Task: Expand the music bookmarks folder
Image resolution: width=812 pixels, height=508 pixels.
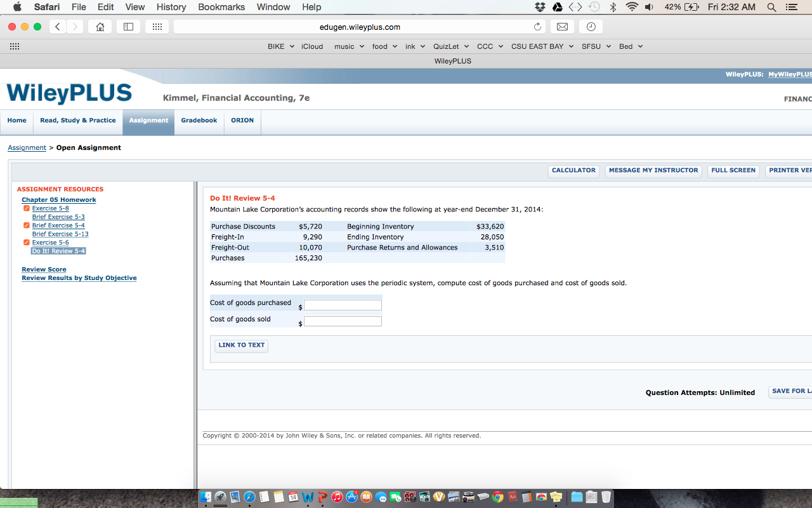Action: (349, 46)
